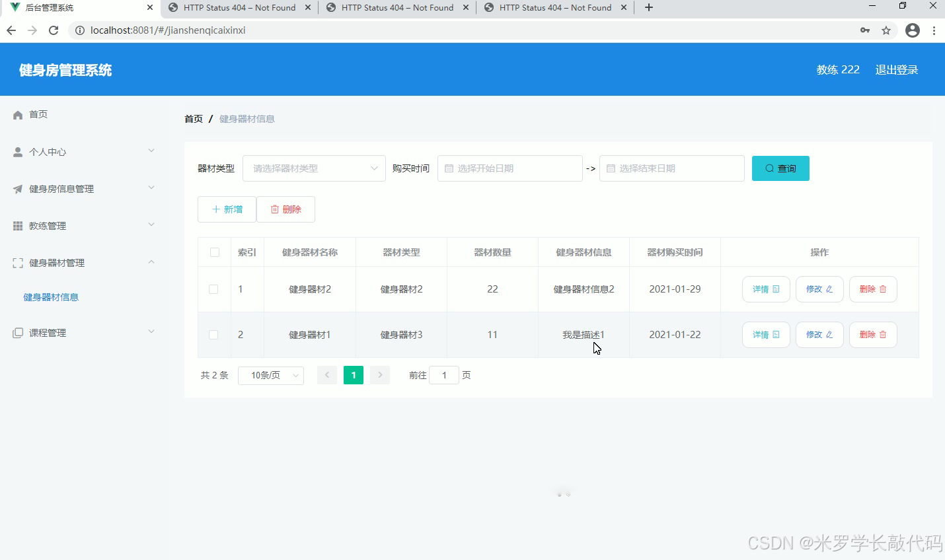This screenshot has width=945, height=560.
Task: Tick the checkbox for row 健身器材1
Action: pyautogui.click(x=213, y=335)
